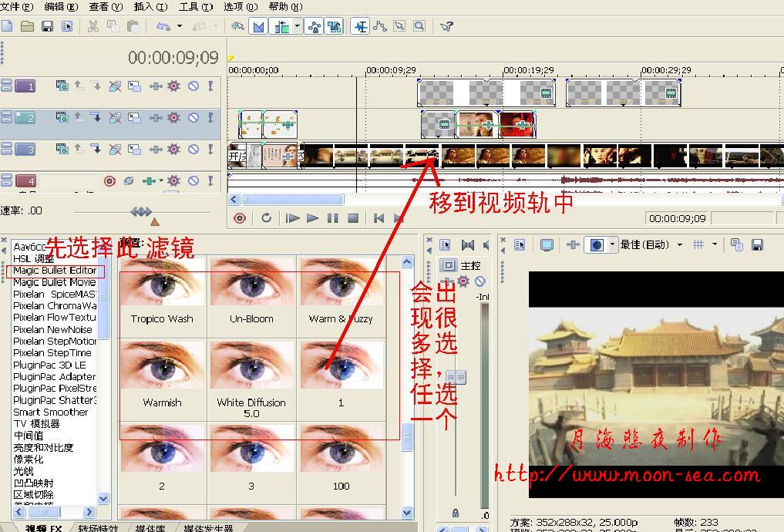Screen dimensions: 784x532
Task: Click the Paste clipboard icon
Action: pos(133,26)
